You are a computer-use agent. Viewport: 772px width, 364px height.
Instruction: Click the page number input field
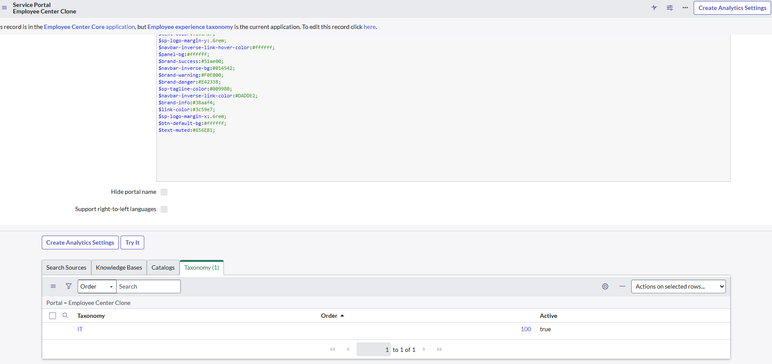point(374,349)
